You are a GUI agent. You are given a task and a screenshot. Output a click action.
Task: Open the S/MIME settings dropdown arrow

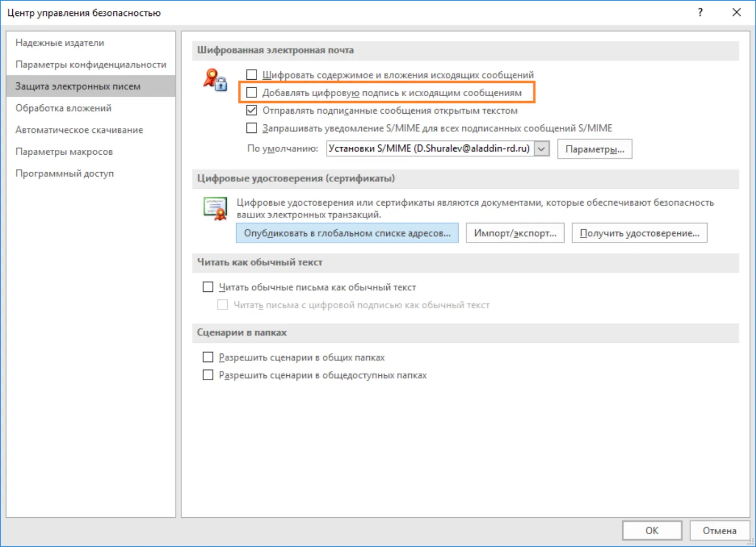(x=542, y=149)
